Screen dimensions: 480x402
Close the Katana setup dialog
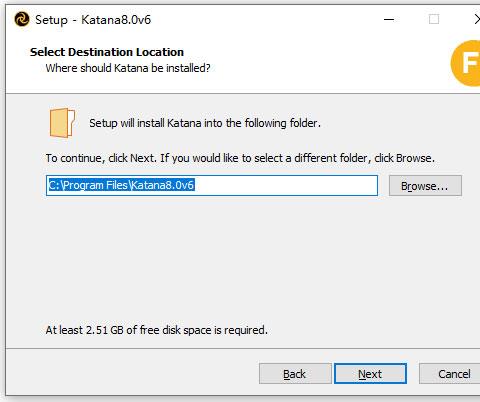(x=477, y=20)
